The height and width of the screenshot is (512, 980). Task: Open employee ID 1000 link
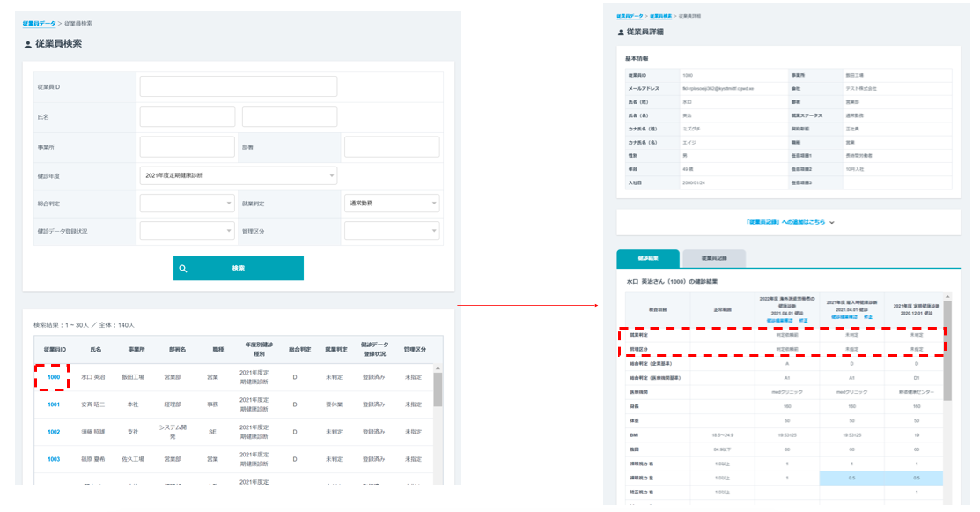pos(53,376)
